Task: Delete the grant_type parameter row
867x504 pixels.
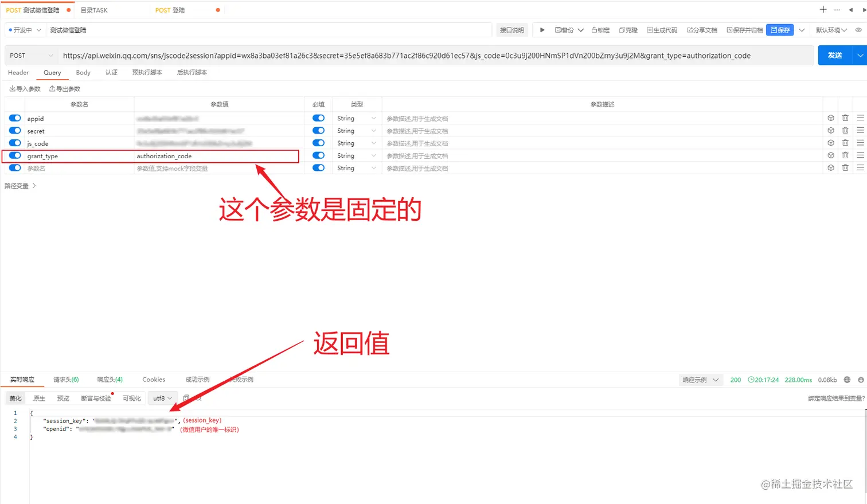Action: (x=845, y=155)
